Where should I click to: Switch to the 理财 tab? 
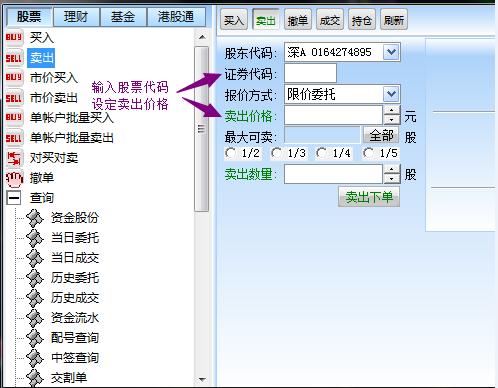[x=76, y=17]
